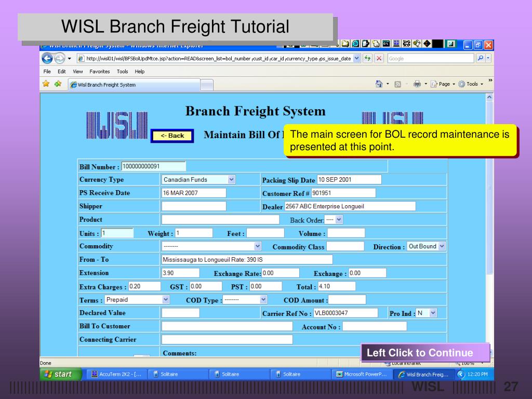Switch to AccuTerm 2K2 taskbar item
This screenshot has height=399, width=532.
coord(116,374)
